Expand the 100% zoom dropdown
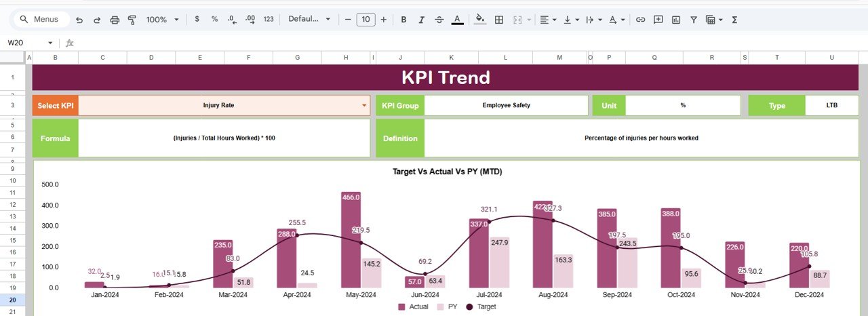The height and width of the screenshot is (316, 868). tap(163, 20)
